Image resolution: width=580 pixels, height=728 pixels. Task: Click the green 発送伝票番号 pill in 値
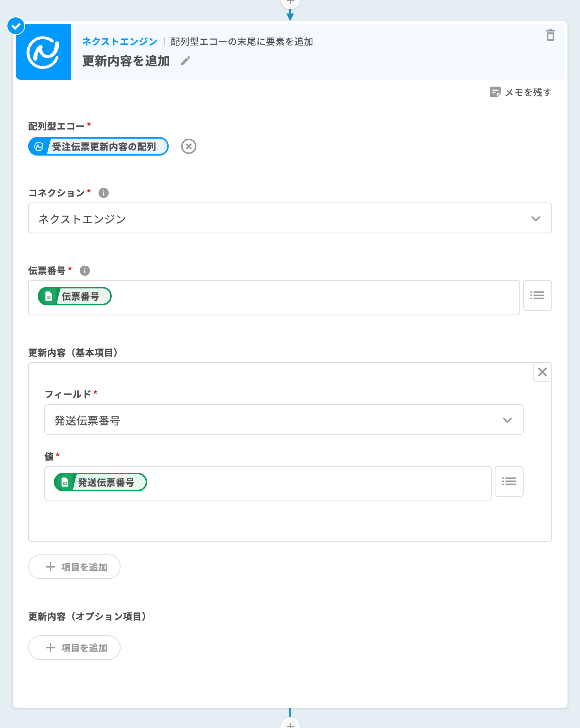pos(100,482)
